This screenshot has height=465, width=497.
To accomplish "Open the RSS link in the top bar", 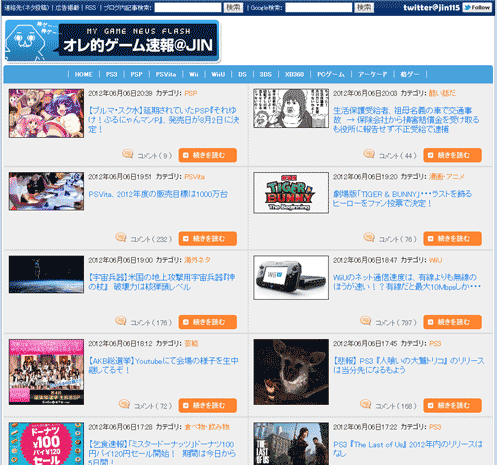I will point(90,7).
